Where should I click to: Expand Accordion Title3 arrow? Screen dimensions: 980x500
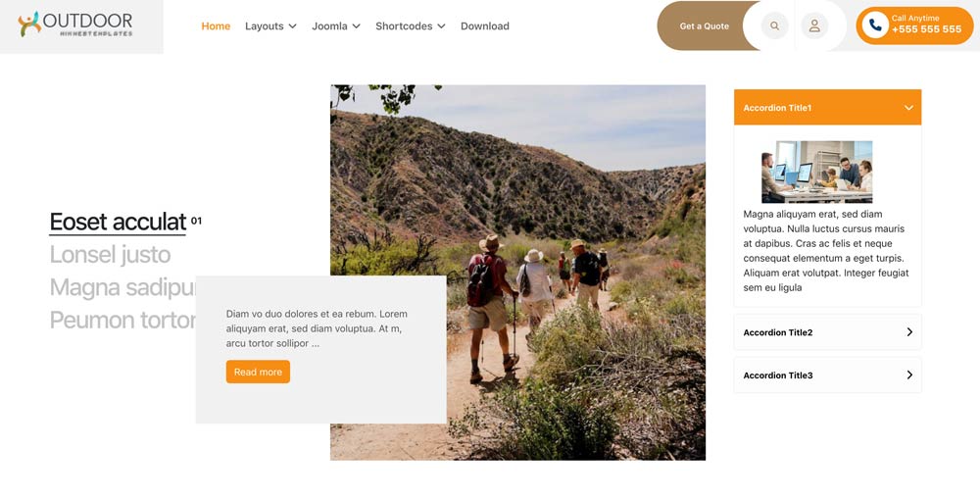pyautogui.click(x=909, y=375)
